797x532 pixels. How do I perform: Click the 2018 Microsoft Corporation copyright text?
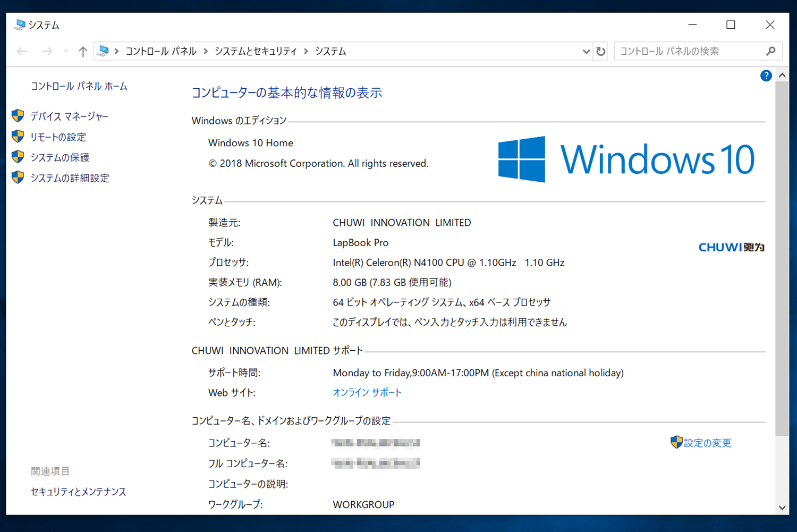318,164
